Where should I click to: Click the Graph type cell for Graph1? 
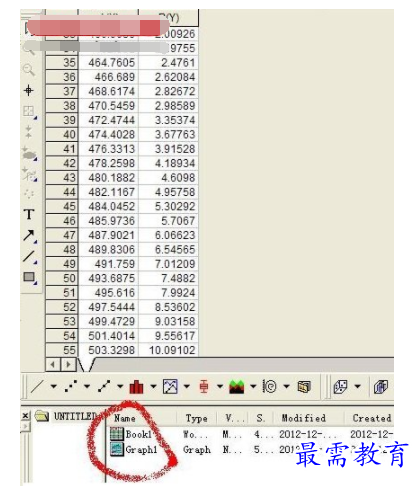pos(197,450)
